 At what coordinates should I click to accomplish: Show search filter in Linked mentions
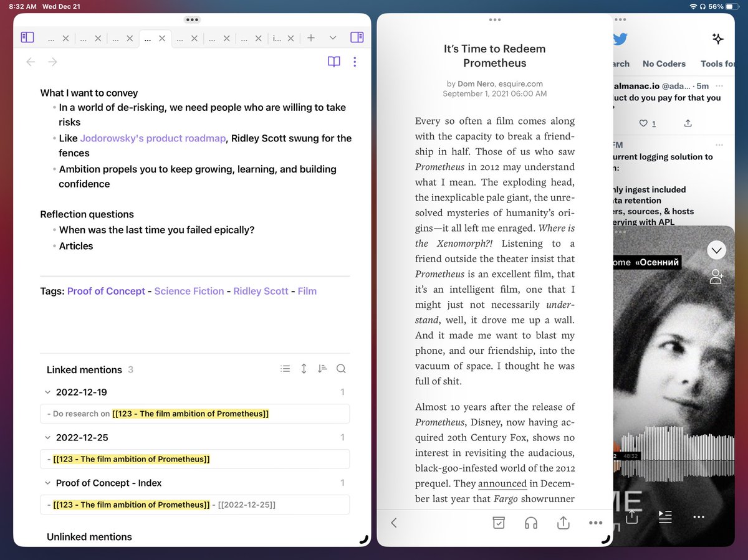(x=341, y=369)
